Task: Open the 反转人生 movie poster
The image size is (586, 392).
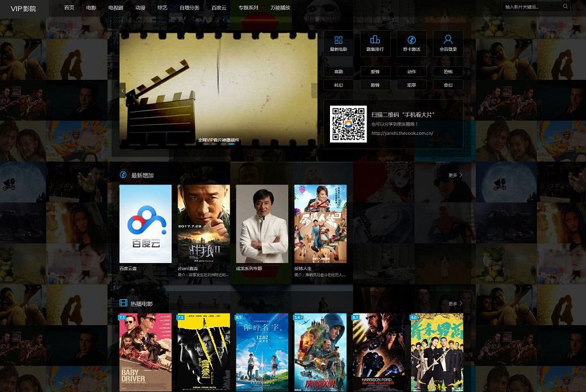Action: (x=320, y=224)
